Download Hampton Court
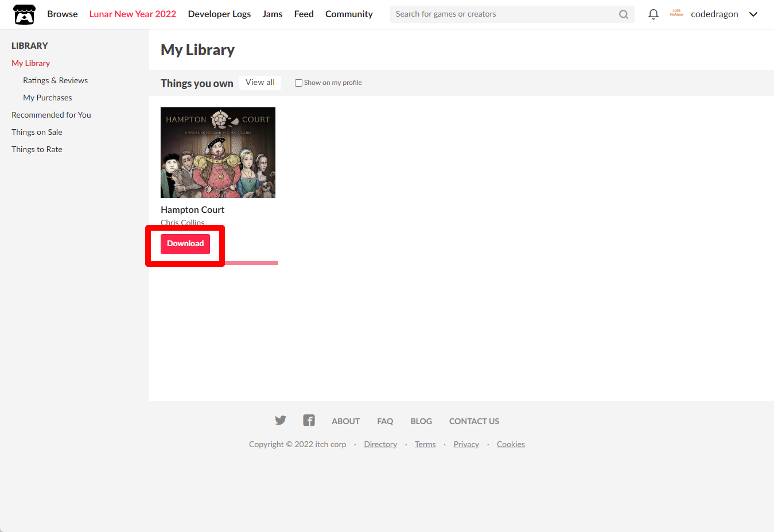This screenshot has height=532, width=774. point(185,244)
